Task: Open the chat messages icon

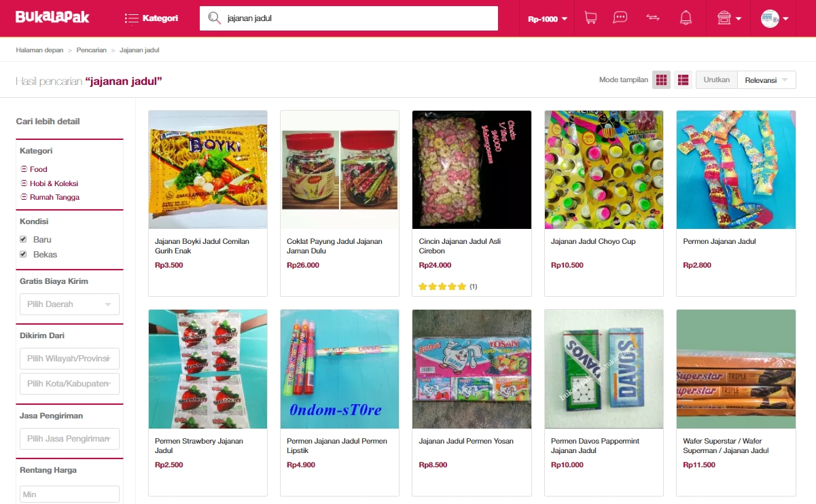Action: tap(620, 18)
